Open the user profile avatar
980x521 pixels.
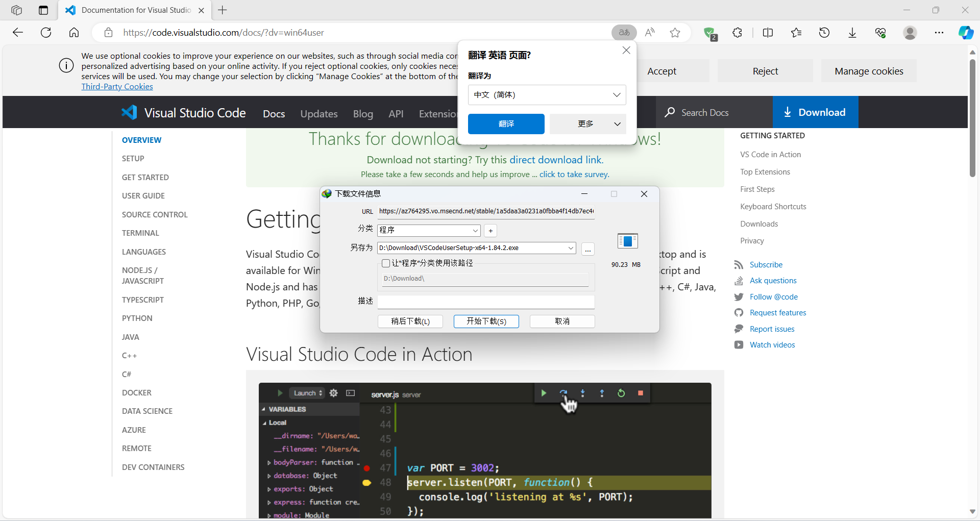pos(910,33)
